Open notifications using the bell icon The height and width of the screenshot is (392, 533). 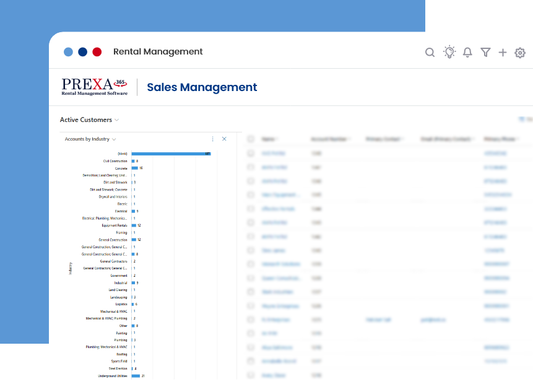click(x=467, y=53)
